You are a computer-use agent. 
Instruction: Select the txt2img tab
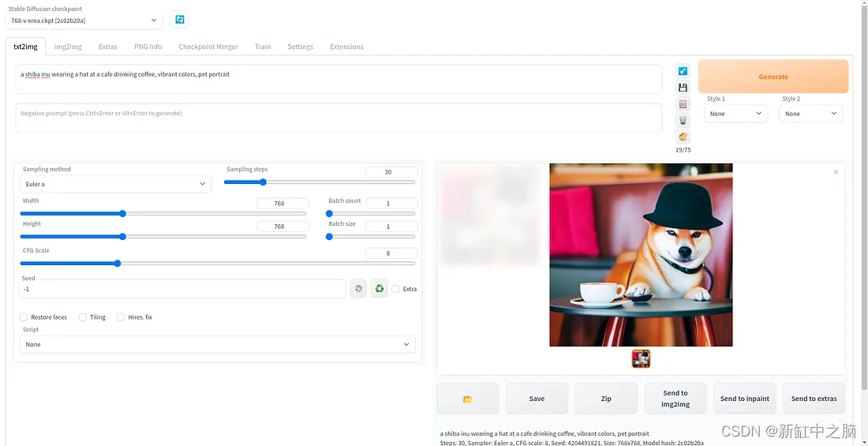[25, 47]
